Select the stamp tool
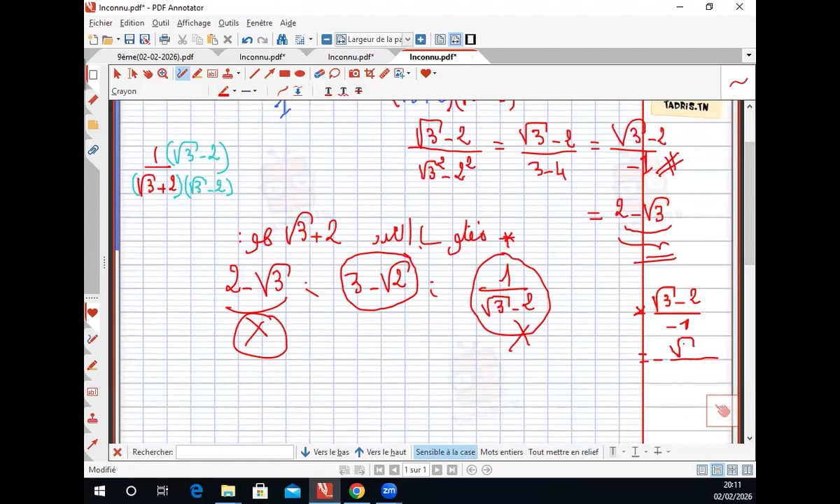This screenshot has width=840, height=504. point(227,73)
